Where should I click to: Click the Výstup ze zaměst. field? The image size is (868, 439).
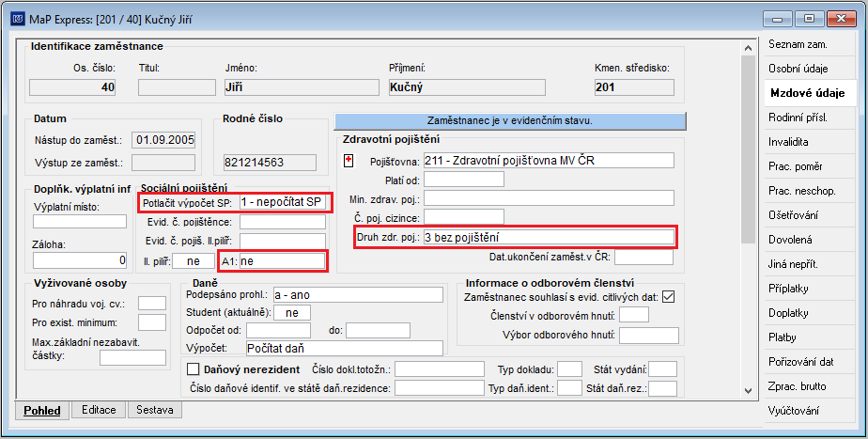pos(163,163)
